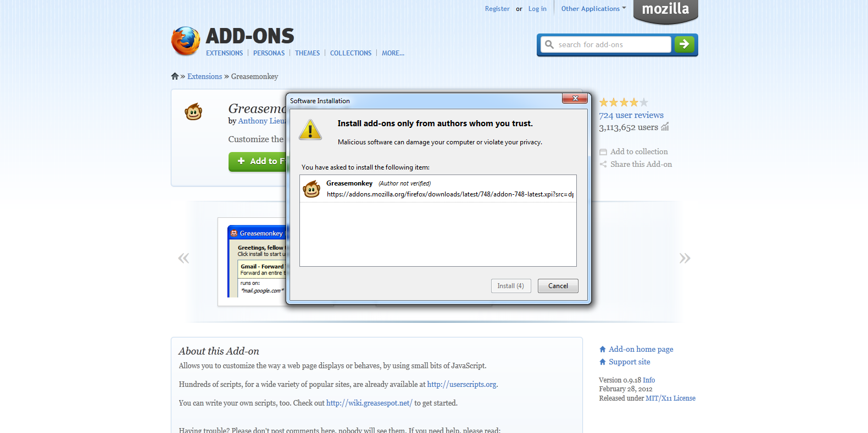Click the 'About this Add-on' heading
This screenshot has width=868, height=433.
219,351
